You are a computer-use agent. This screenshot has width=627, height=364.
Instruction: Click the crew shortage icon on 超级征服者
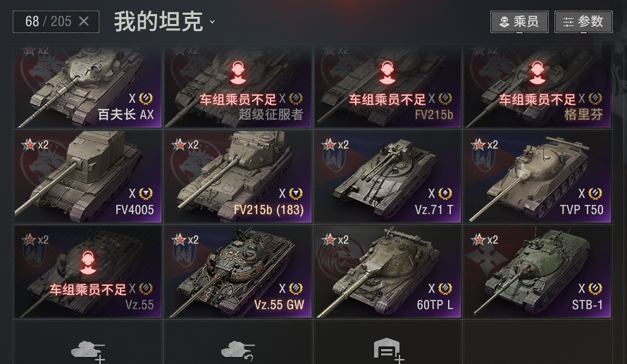238,73
